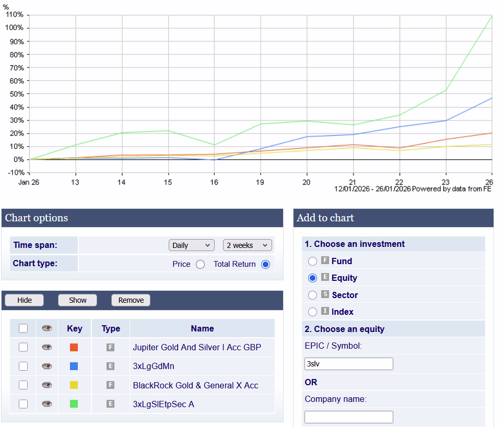Click the eye icon in table header
The image size is (504, 427).
(47, 328)
